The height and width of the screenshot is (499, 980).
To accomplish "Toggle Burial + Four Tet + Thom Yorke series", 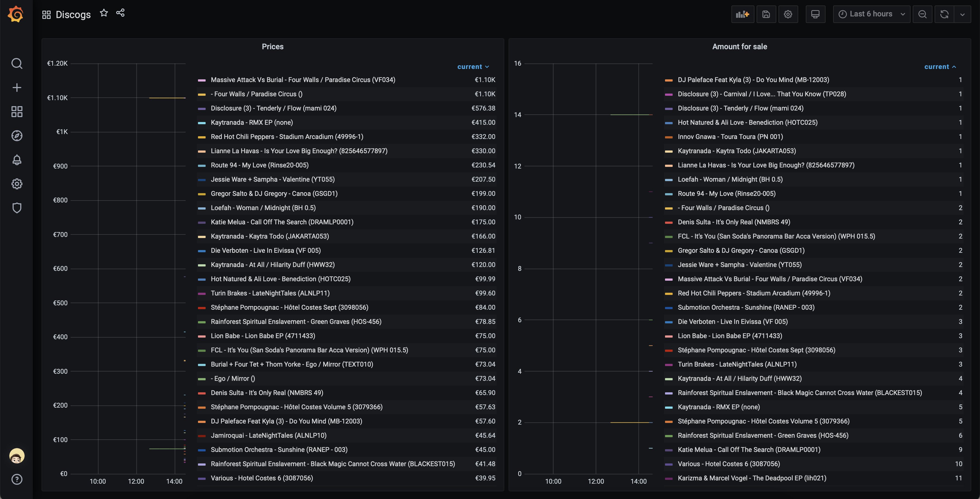I will coord(292,364).
